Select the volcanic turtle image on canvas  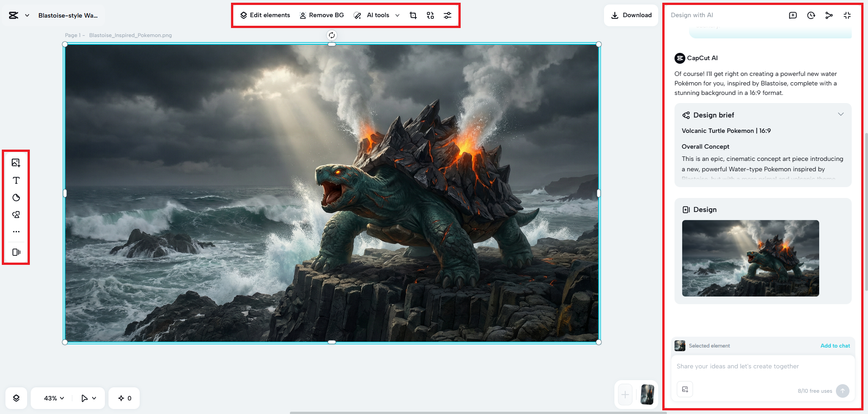[332, 193]
